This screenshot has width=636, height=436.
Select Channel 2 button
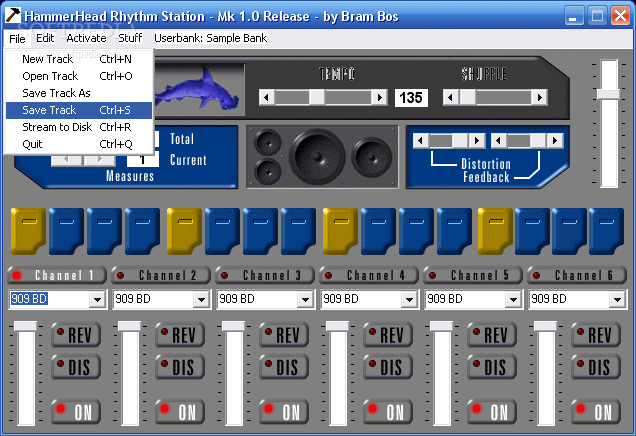161,275
